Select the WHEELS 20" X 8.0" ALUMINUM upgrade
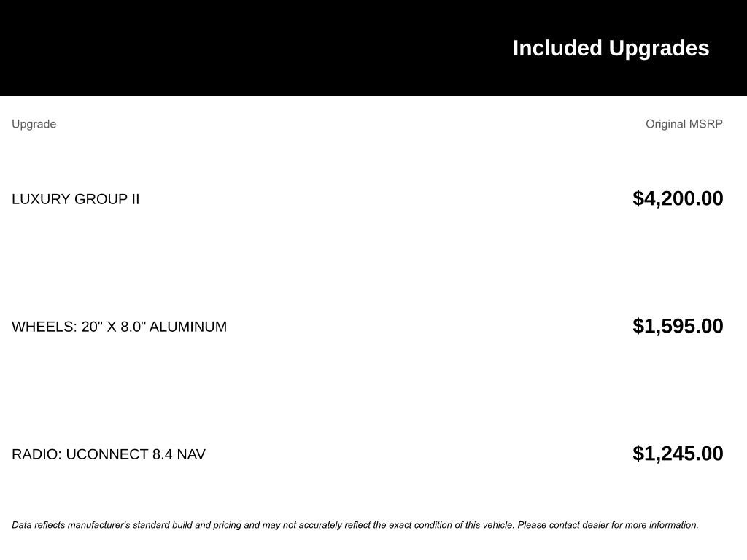Image resolution: width=747 pixels, height=560 pixels. click(x=119, y=327)
